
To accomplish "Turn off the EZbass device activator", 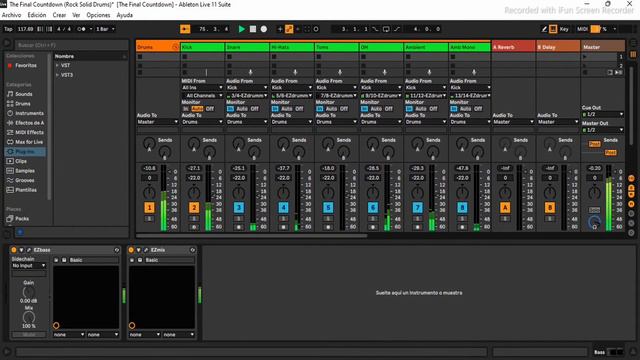I will click(14, 250).
